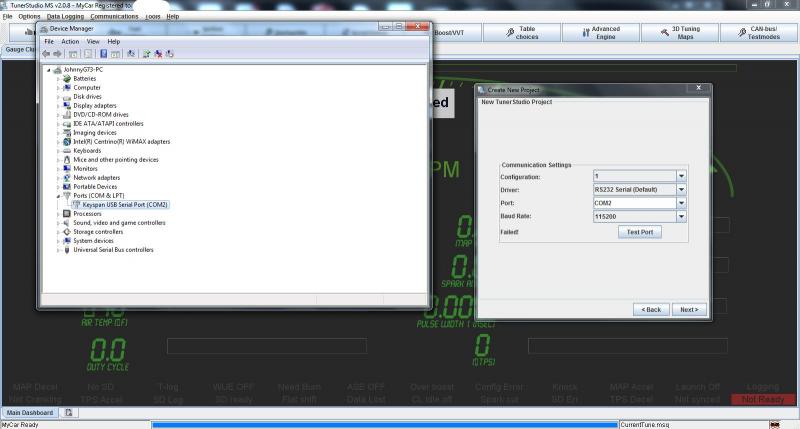
Task: Click the empty bar gauge beside Duty Cycle
Action: (267, 346)
